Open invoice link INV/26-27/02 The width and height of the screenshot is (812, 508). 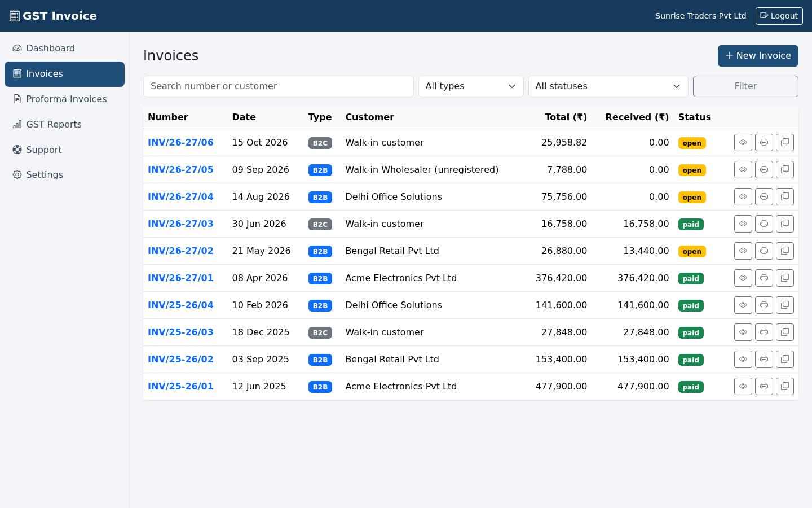click(x=180, y=251)
